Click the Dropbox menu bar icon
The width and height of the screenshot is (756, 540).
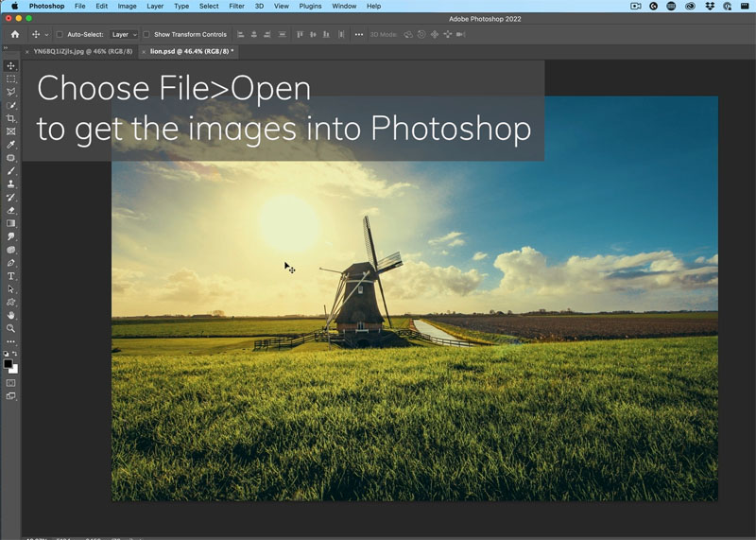710,6
